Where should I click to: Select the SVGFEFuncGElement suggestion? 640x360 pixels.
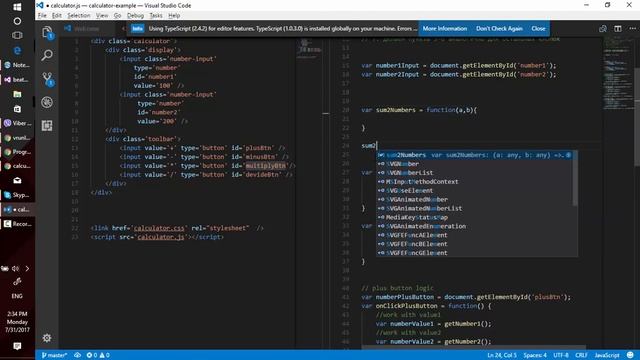[473, 253]
